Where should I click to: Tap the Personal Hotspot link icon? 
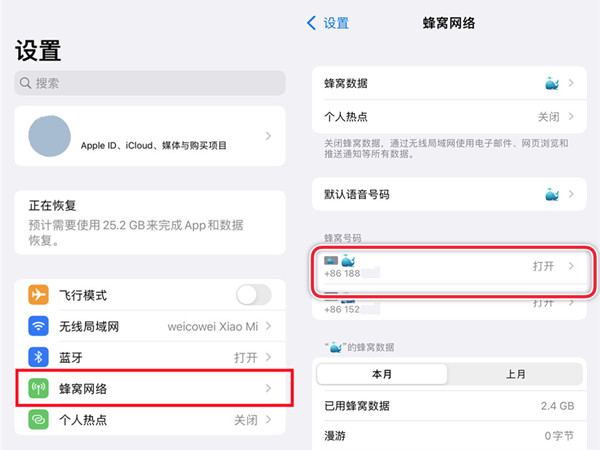coord(40,420)
